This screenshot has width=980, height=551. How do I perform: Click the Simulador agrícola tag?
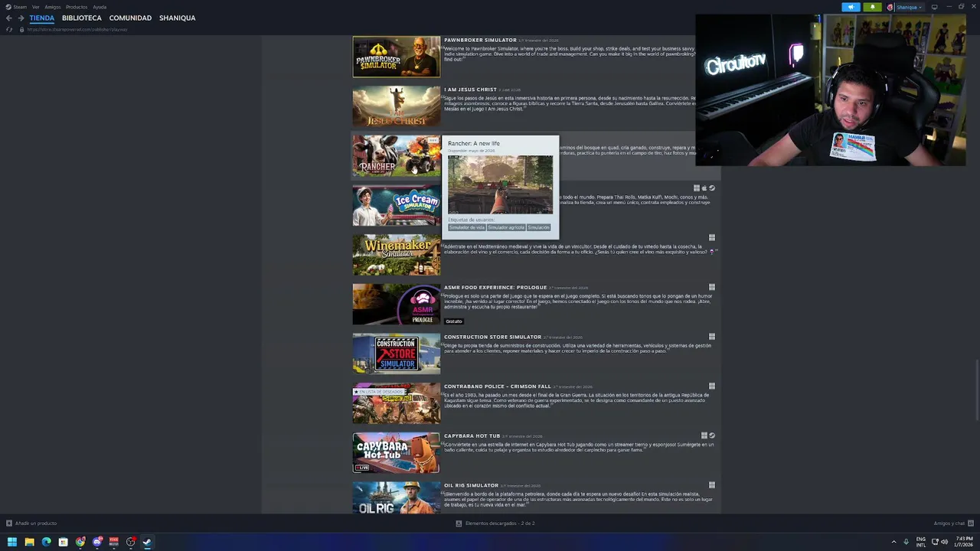coord(506,227)
